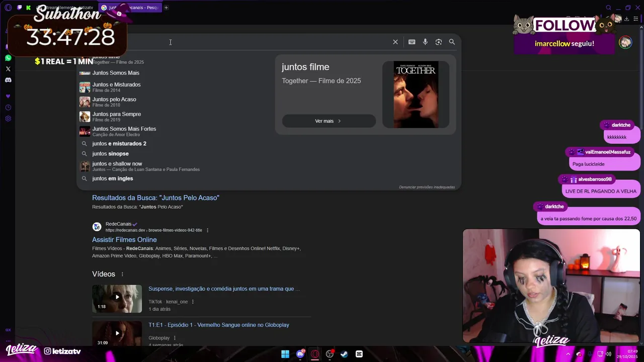The height and width of the screenshot is (362, 644).
Task: Show hidden system tray icons
Action: click(x=569, y=354)
